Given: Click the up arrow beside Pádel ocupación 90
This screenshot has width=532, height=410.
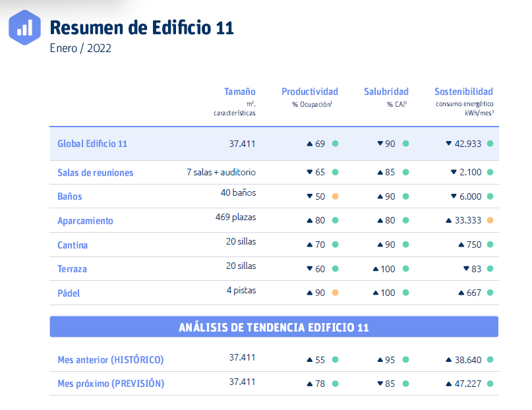Looking at the screenshot, I should click(x=309, y=293).
